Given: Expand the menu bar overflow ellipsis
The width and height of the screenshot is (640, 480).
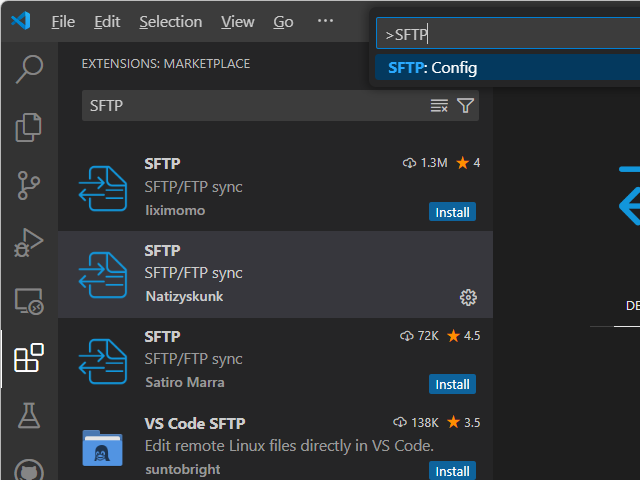Looking at the screenshot, I should click(325, 21).
